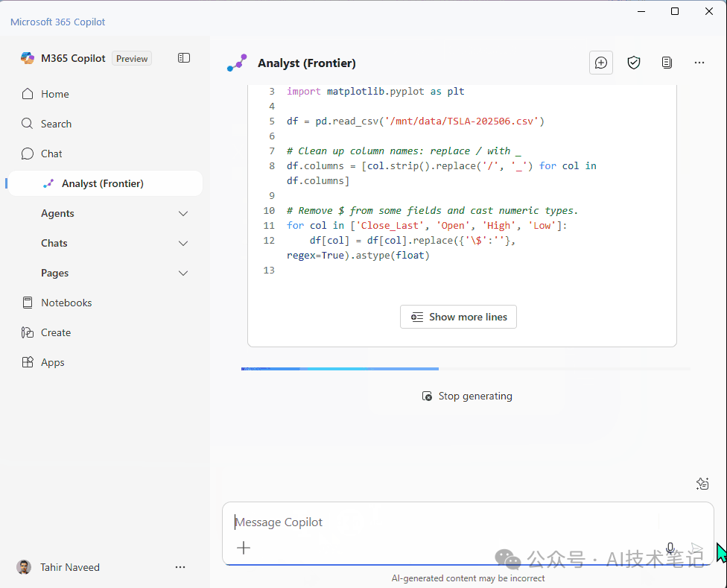Click the 'AI-generated content may be incorrect' notice
The image size is (727, 588).
468,578
